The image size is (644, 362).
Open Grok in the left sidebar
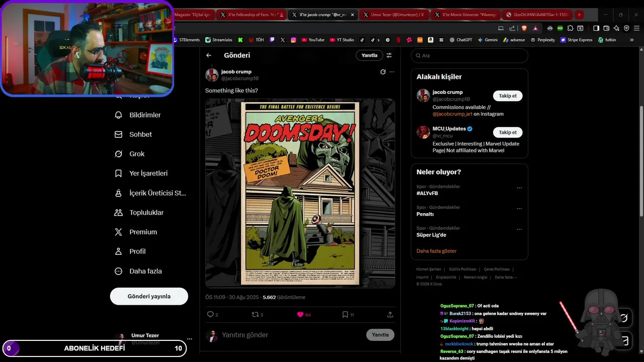[x=129, y=154]
